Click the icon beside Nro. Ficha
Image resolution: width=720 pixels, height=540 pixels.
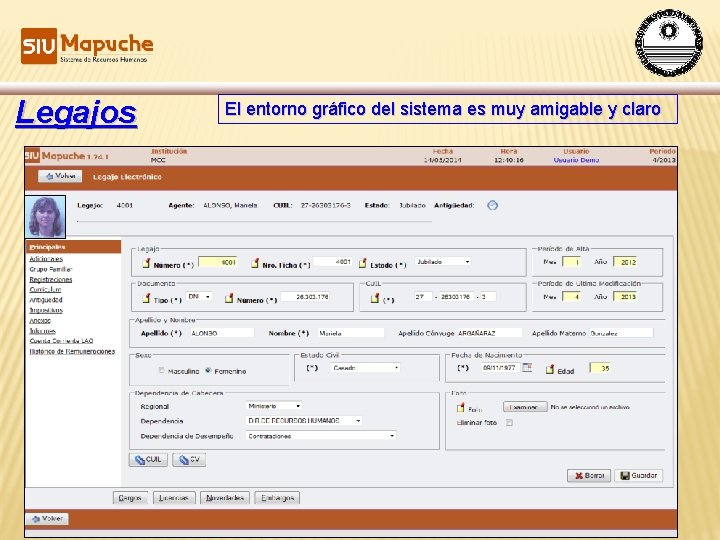(255, 263)
